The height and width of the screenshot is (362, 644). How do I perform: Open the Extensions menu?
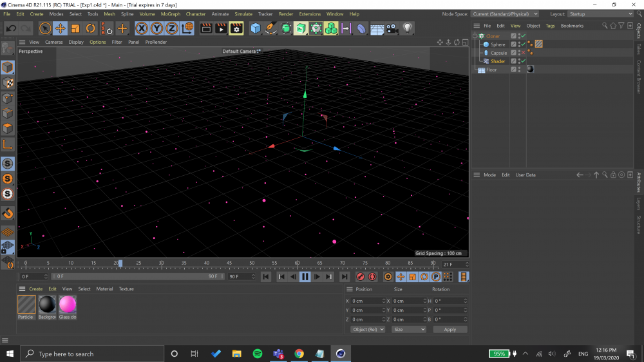point(310,14)
